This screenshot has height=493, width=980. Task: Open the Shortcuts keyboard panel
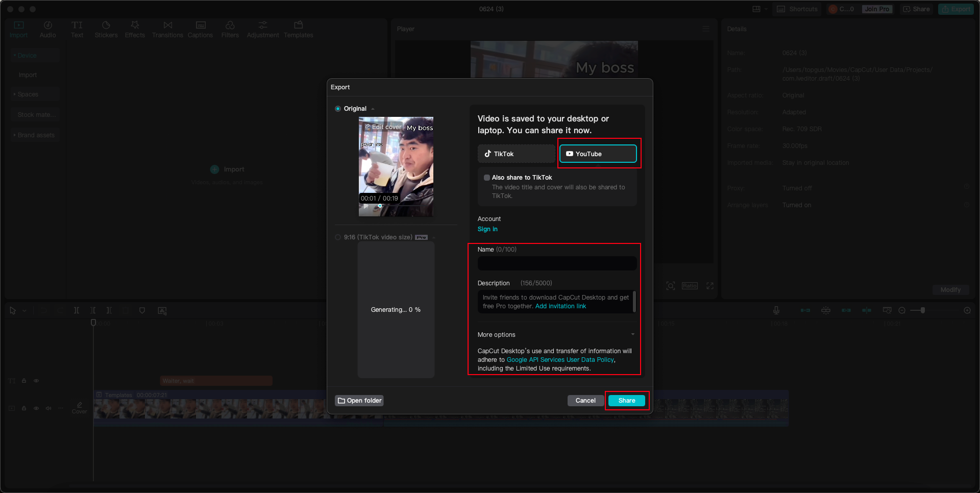(x=797, y=9)
